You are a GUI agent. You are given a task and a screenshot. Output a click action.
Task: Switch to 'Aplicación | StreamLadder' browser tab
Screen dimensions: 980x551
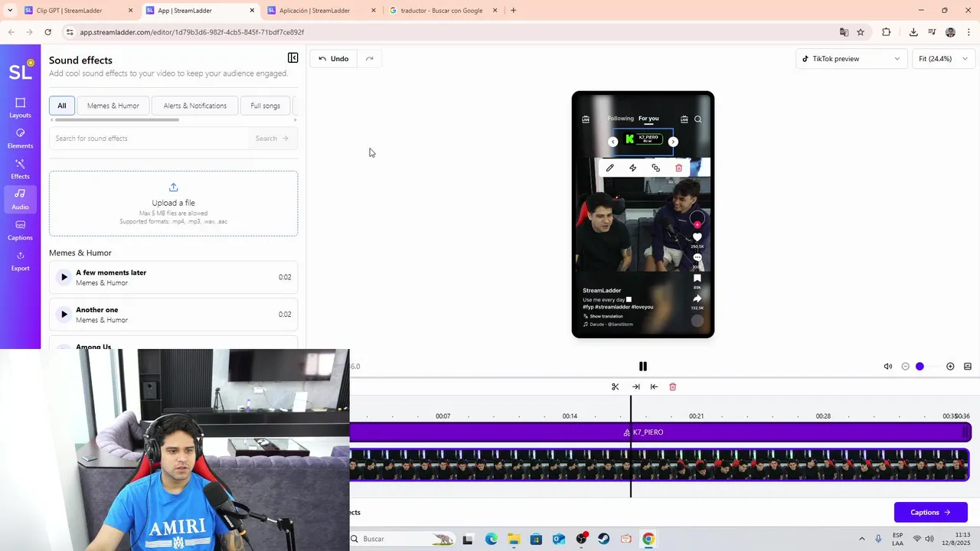click(321, 11)
